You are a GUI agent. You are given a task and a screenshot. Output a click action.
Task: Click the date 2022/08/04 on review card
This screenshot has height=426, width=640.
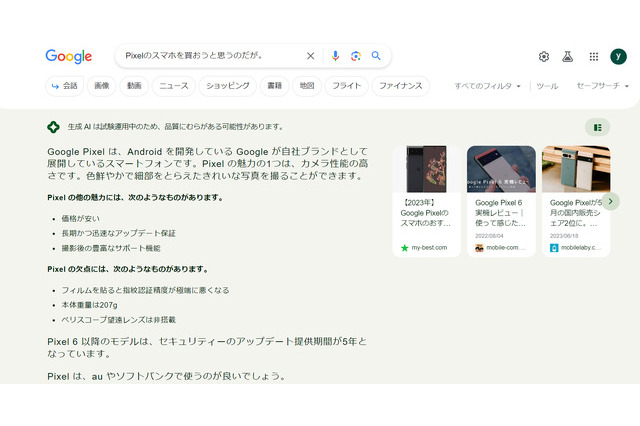point(489,236)
